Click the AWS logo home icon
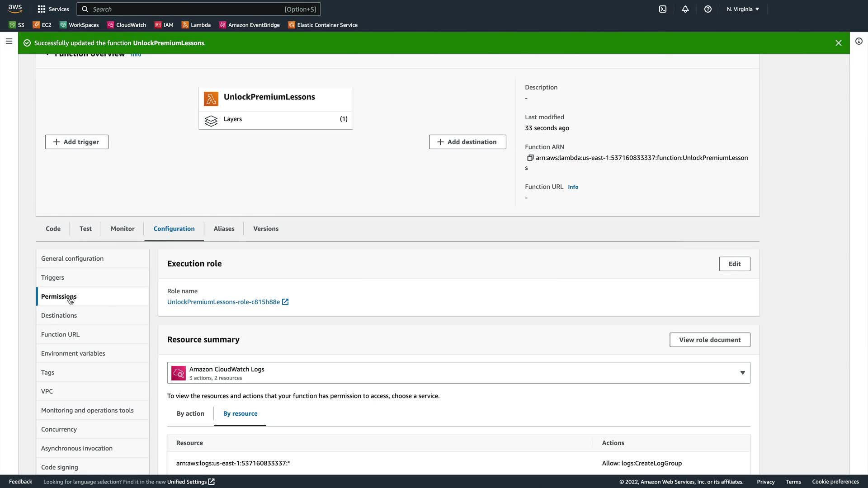The image size is (868, 488). (x=15, y=9)
